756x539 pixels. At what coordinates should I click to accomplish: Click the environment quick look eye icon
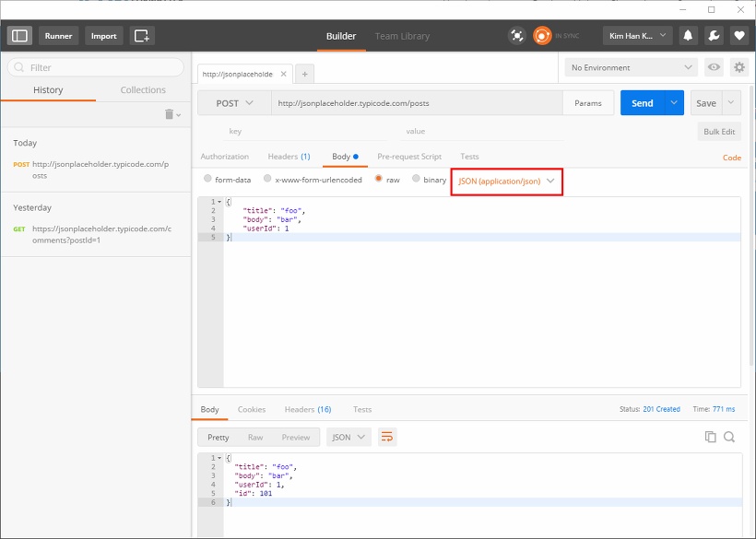coord(714,67)
